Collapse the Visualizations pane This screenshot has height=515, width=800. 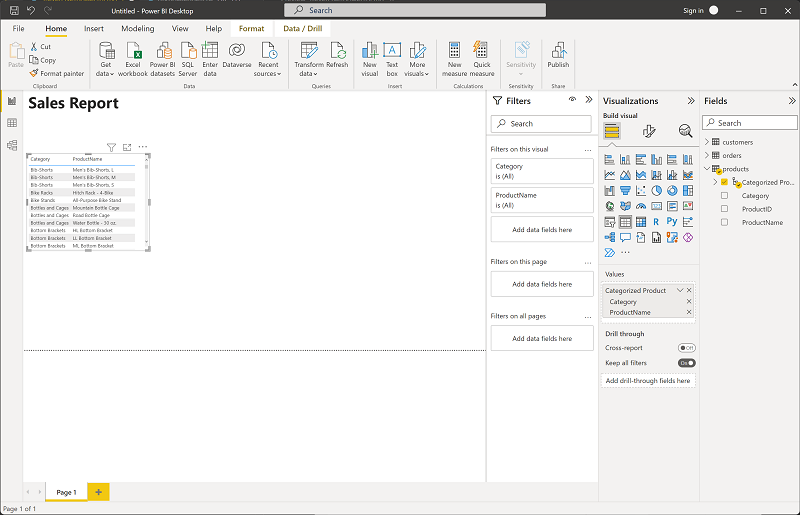[691, 101]
